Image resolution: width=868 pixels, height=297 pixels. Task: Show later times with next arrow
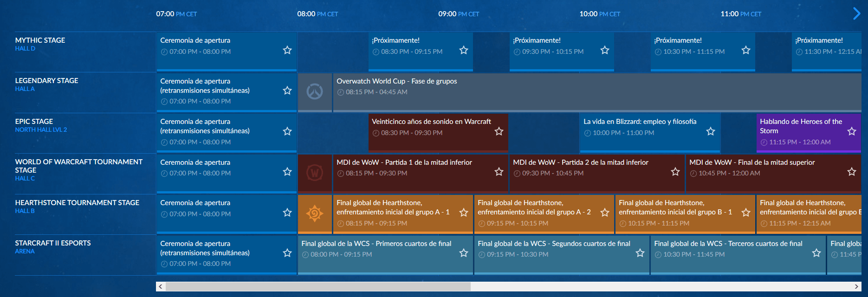click(x=856, y=13)
